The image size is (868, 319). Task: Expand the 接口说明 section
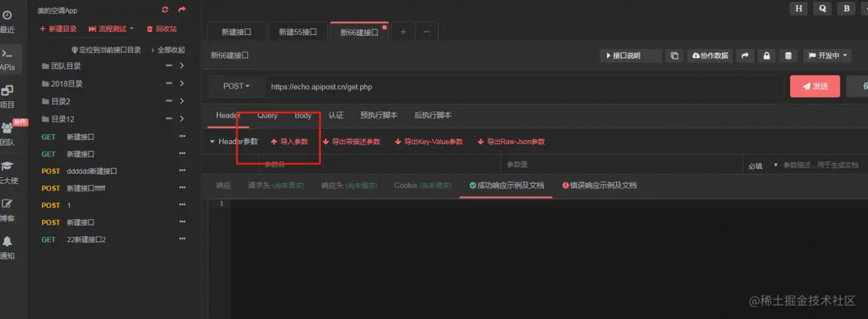[630, 56]
